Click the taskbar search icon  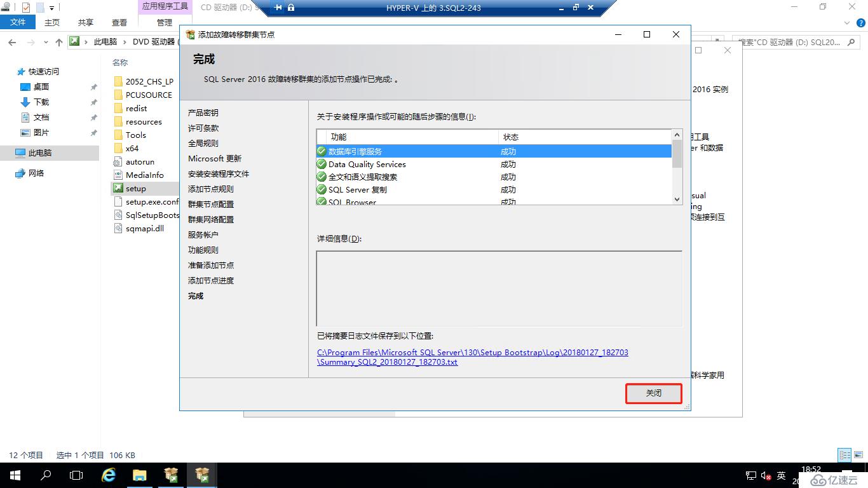coord(46,475)
